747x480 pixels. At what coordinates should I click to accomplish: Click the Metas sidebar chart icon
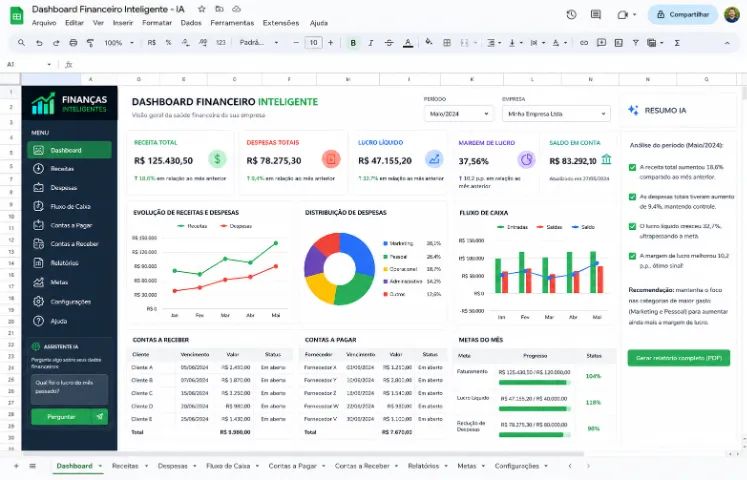(x=39, y=282)
